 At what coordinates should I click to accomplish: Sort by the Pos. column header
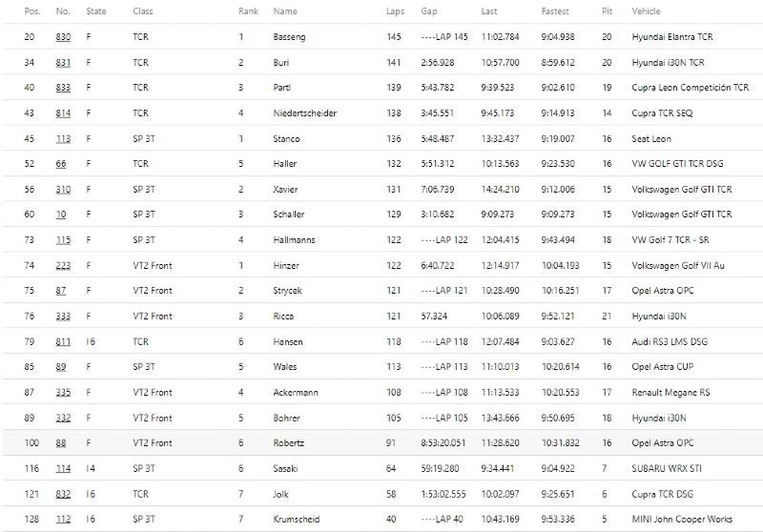tap(32, 11)
